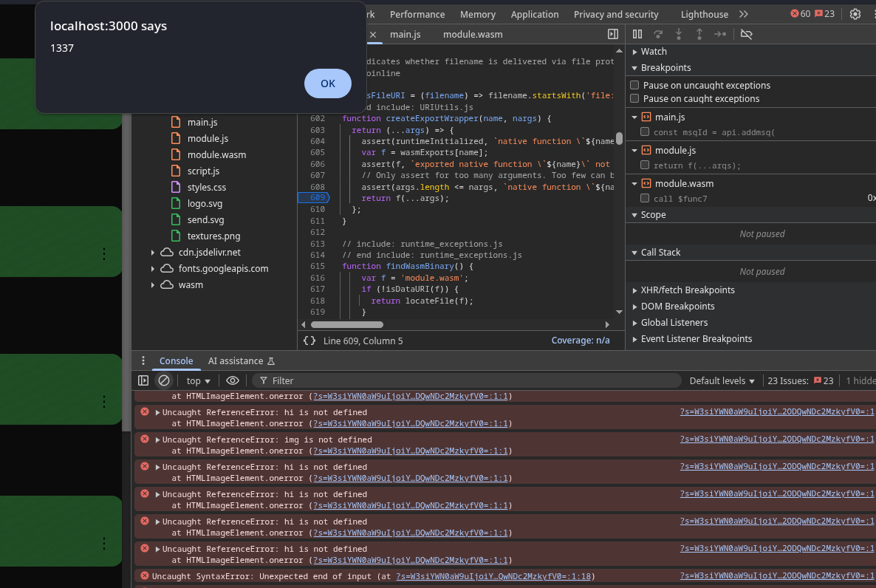Collapse main.js breakpoint group

(x=634, y=117)
